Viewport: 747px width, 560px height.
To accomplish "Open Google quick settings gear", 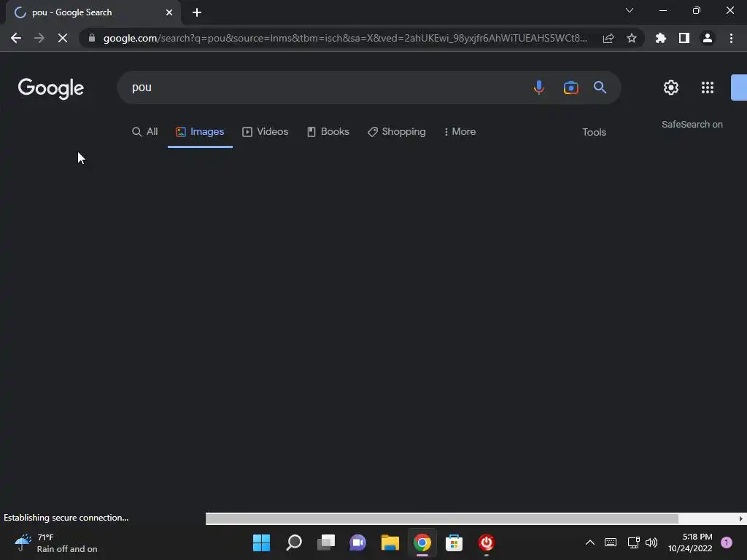I will [671, 87].
